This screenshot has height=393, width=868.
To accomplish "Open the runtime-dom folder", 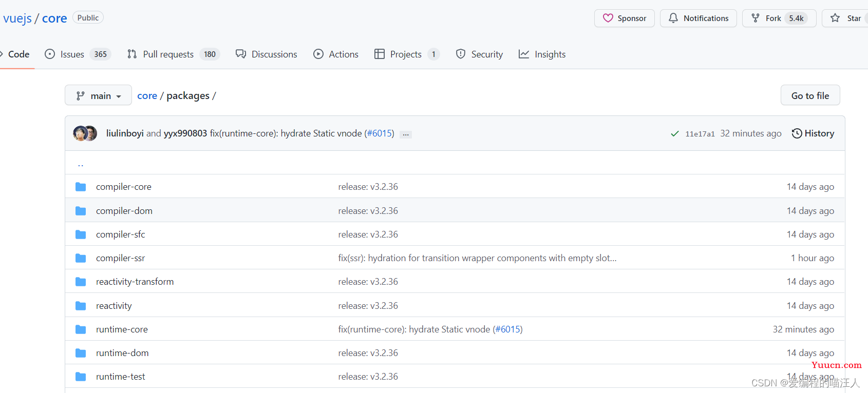I will coord(122,353).
